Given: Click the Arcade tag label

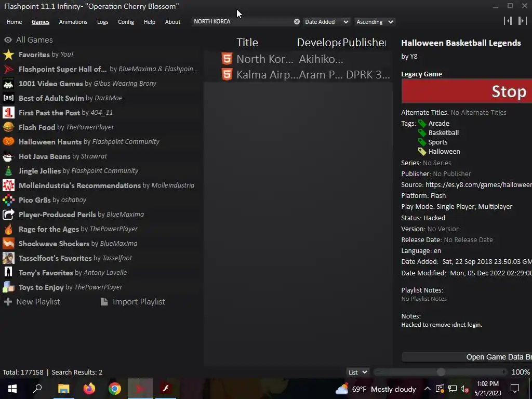Looking at the screenshot, I should (438, 124).
